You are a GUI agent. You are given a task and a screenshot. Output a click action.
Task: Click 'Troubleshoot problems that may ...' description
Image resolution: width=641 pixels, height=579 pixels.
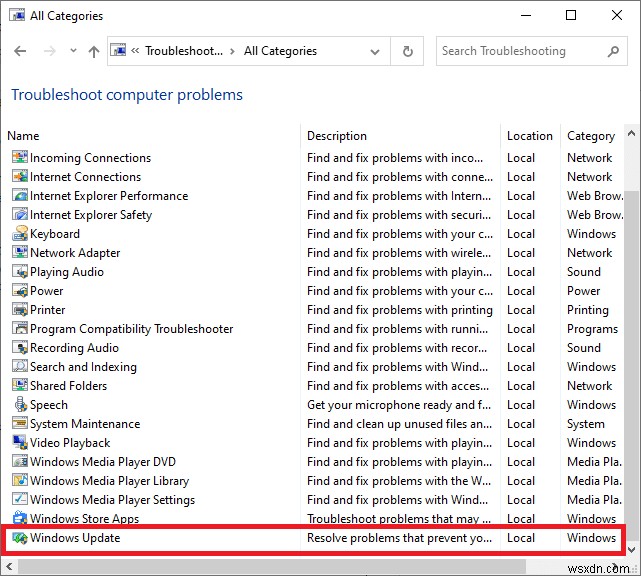399,518
